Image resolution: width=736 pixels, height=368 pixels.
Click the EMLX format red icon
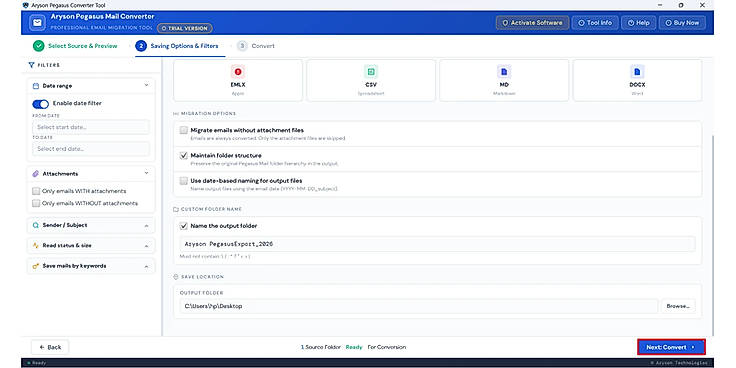238,72
